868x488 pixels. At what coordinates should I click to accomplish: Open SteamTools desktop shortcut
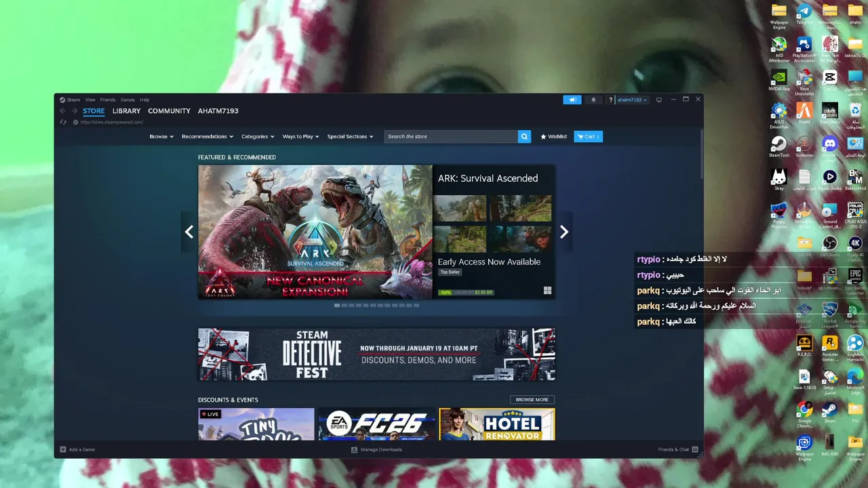click(779, 146)
